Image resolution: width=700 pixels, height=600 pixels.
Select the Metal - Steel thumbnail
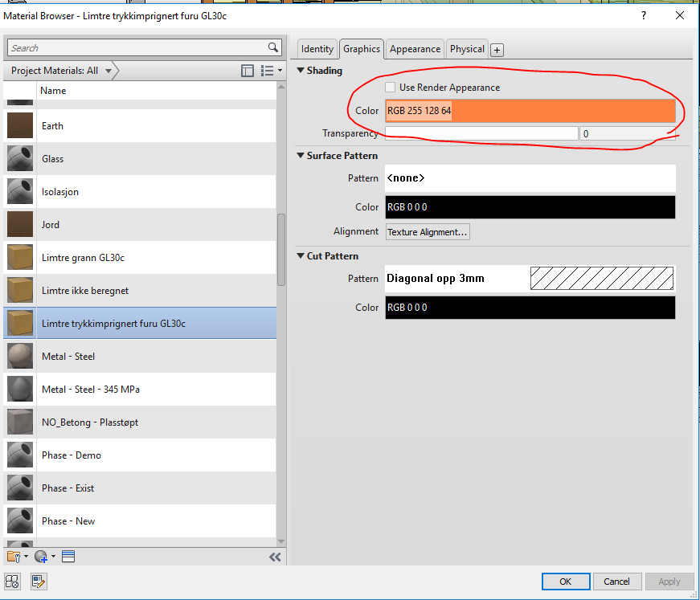[20, 356]
